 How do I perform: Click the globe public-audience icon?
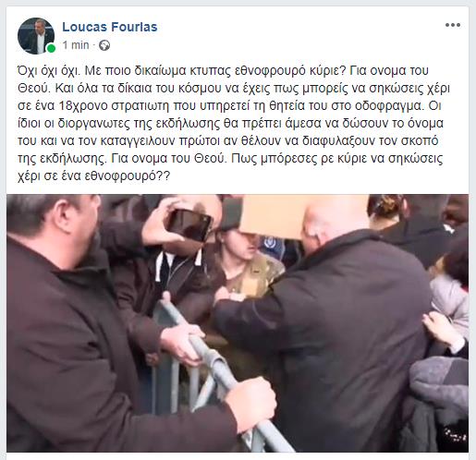click(104, 45)
